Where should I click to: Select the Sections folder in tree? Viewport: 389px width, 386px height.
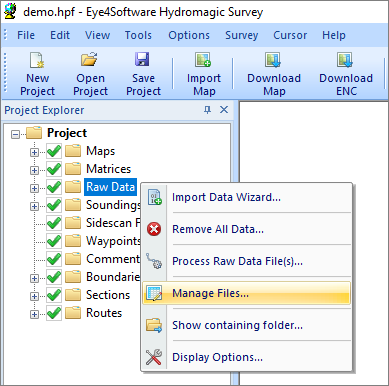click(x=108, y=295)
